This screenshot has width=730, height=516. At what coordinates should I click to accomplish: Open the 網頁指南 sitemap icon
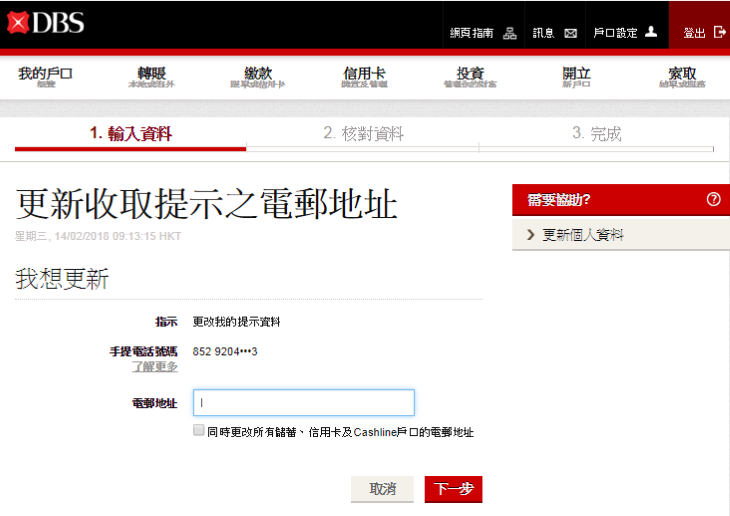tap(510, 33)
